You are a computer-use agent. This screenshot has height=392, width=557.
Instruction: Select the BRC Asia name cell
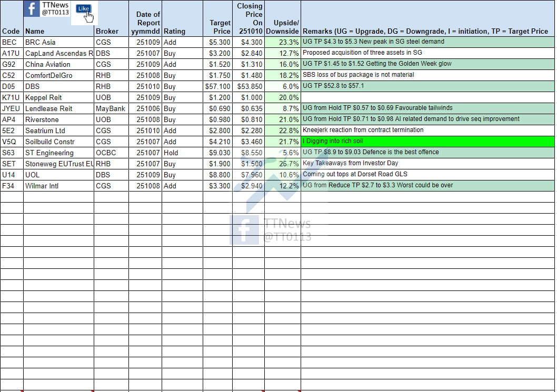click(58, 42)
